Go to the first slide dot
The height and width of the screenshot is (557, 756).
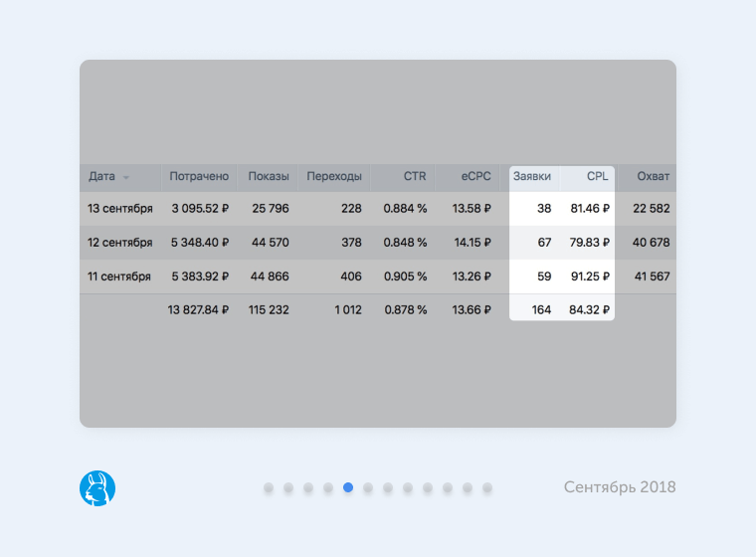click(269, 487)
